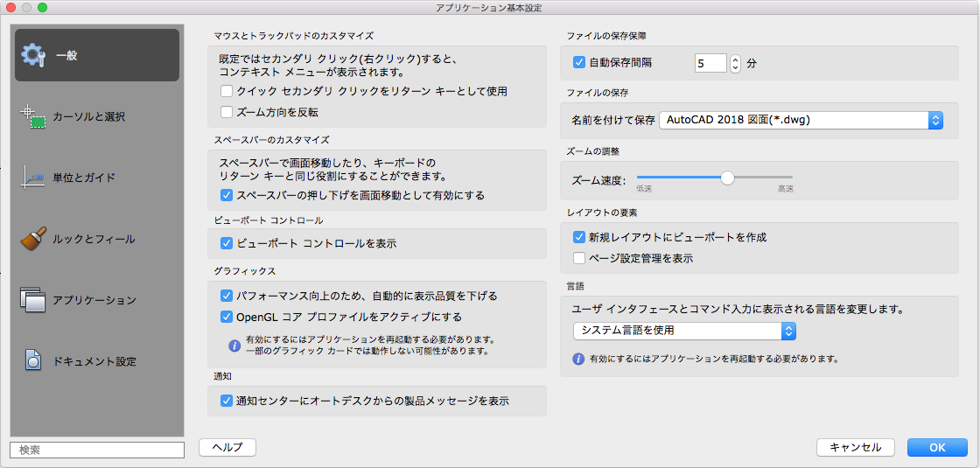This screenshot has height=468, width=980.
Task: Enable ズーム方向を反転 checkbox
Action: click(x=227, y=113)
